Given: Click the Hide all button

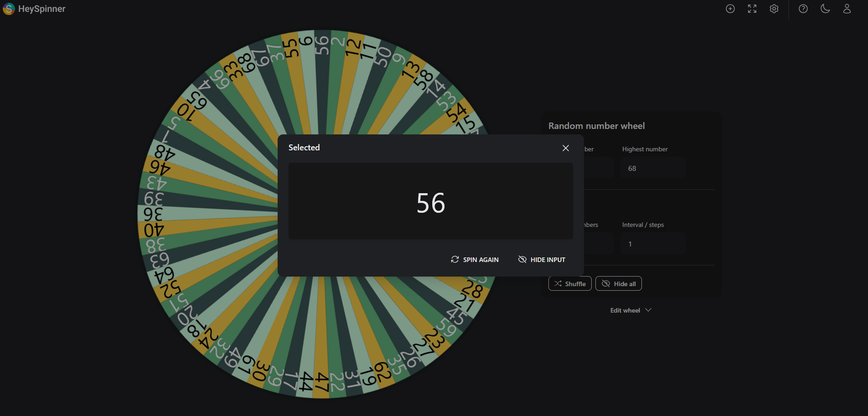Looking at the screenshot, I should (619, 283).
